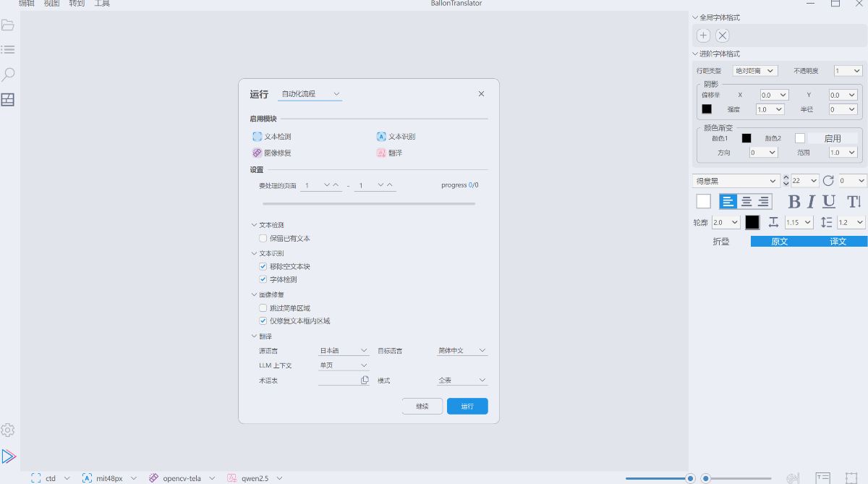Uncheck 移除空文本块 checkbox
The image size is (868, 484).
click(263, 266)
